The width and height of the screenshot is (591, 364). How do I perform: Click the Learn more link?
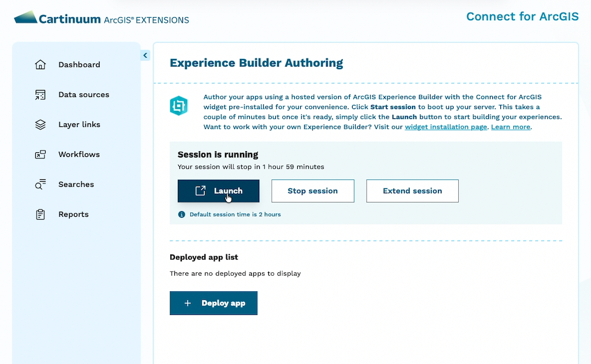(510, 126)
